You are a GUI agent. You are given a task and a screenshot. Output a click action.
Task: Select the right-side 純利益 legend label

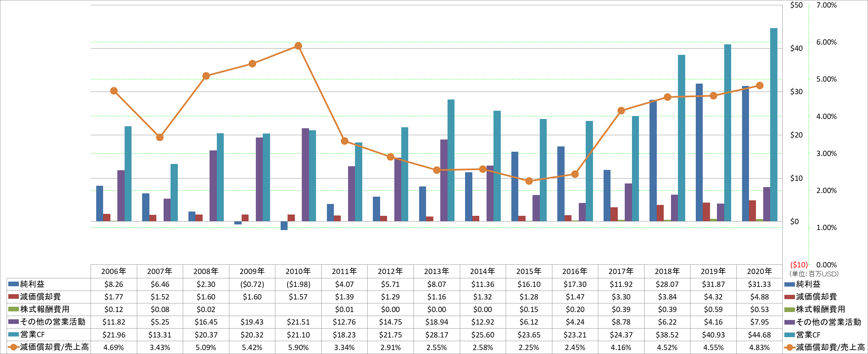pos(808,284)
